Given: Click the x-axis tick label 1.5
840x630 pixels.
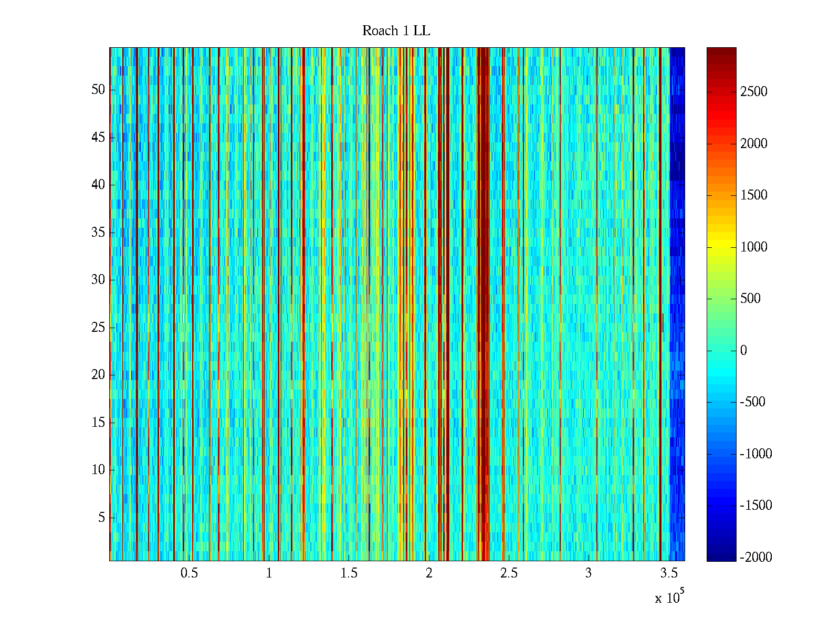Looking at the screenshot, I should (349, 573).
